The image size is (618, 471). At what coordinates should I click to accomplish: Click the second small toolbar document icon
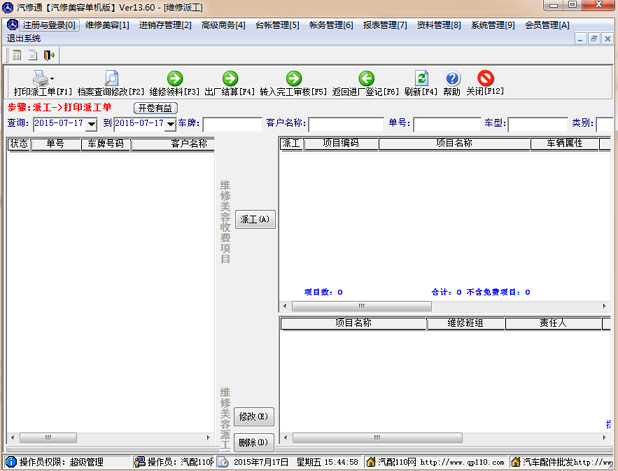[33, 55]
